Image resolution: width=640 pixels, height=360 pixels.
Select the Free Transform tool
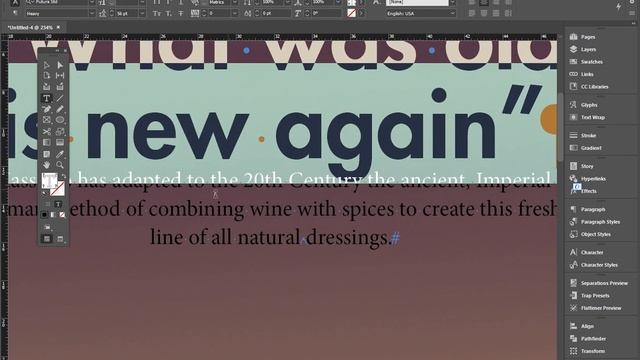point(60,131)
